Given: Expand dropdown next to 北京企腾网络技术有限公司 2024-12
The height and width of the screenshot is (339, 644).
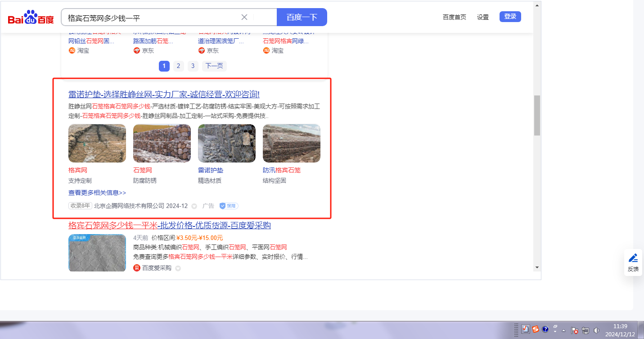Looking at the screenshot, I should 194,206.
